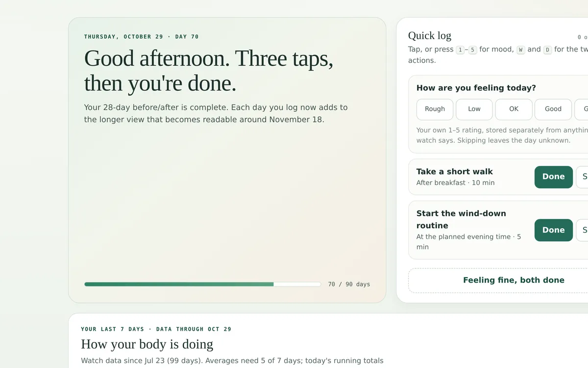588x368 pixels.
Task: Click the Thursday, October 29 · Day 70 label
Action: click(x=142, y=37)
